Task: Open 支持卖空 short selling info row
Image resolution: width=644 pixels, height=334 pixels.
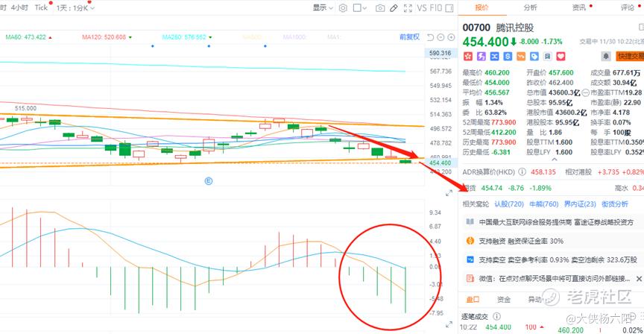Action: [x=551, y=259]
